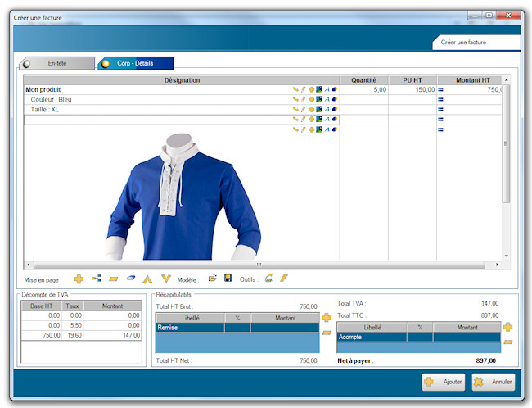532x408 pixels.
Task: Save the model with the floppy disk icon
Action: tap(228, 279)
